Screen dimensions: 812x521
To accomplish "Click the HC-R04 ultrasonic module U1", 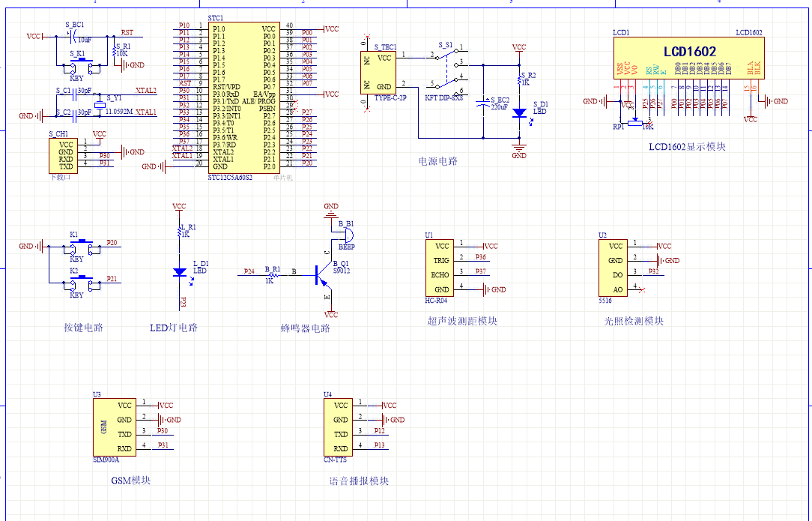I will pyautogui.click(x=442, y=268).
